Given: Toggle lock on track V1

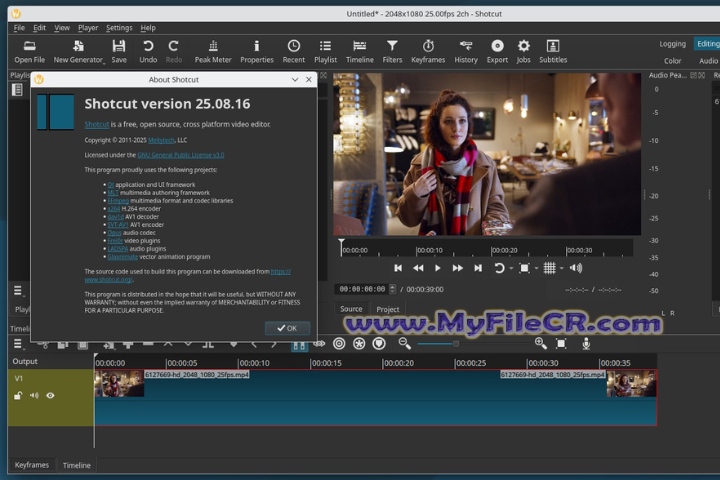Looking at the screenshot, I should (18, 395).
